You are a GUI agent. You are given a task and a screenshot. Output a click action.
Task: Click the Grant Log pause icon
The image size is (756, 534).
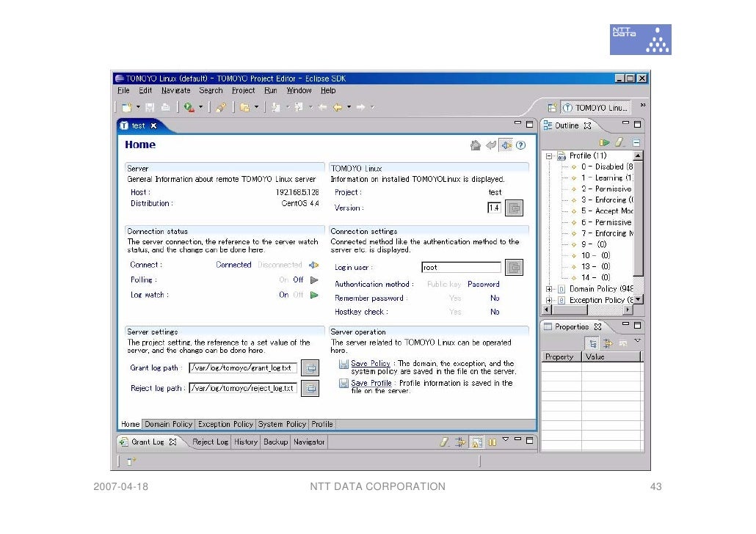[x=493, y=442]
